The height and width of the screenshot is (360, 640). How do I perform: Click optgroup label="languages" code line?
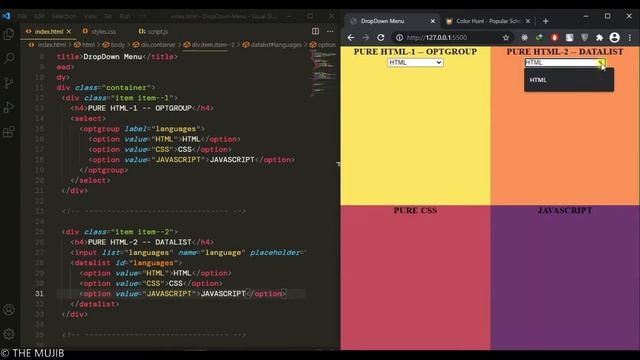[142, 129]
